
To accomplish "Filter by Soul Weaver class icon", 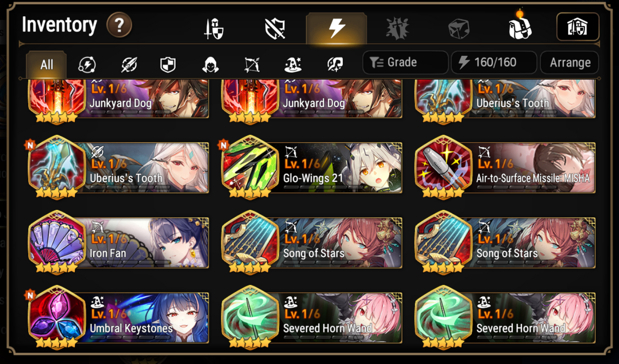I will (335, 65).
